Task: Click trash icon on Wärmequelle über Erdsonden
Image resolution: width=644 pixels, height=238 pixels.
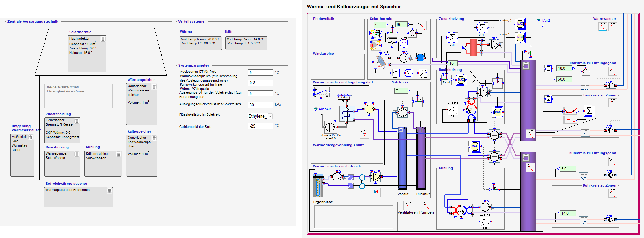Action: pyautogui.click(x=110, y=191)
